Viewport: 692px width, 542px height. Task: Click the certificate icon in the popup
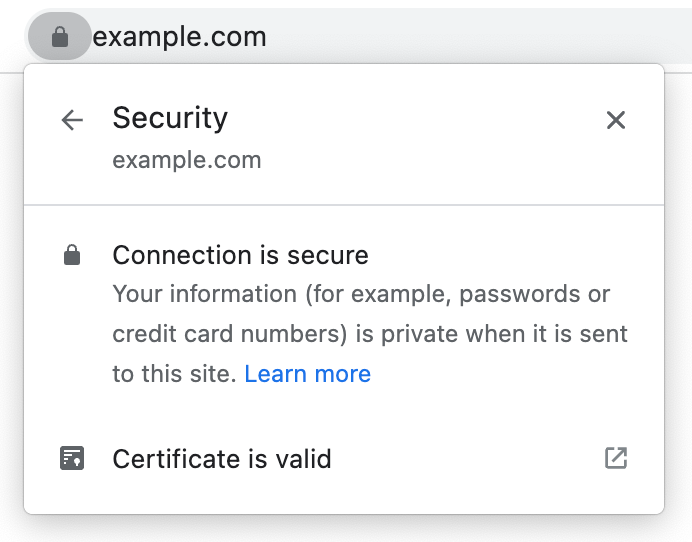tap(72, 459)
